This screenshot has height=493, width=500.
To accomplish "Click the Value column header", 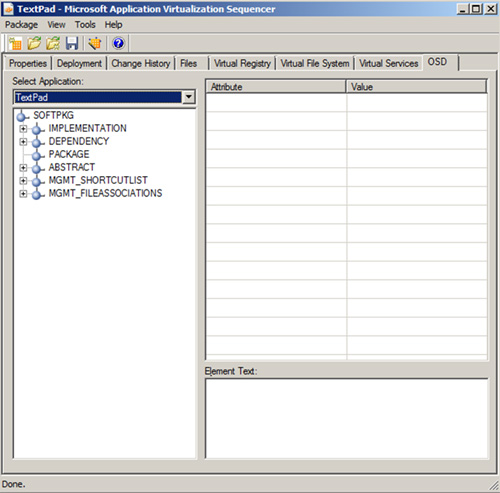I will click(416, 87).
